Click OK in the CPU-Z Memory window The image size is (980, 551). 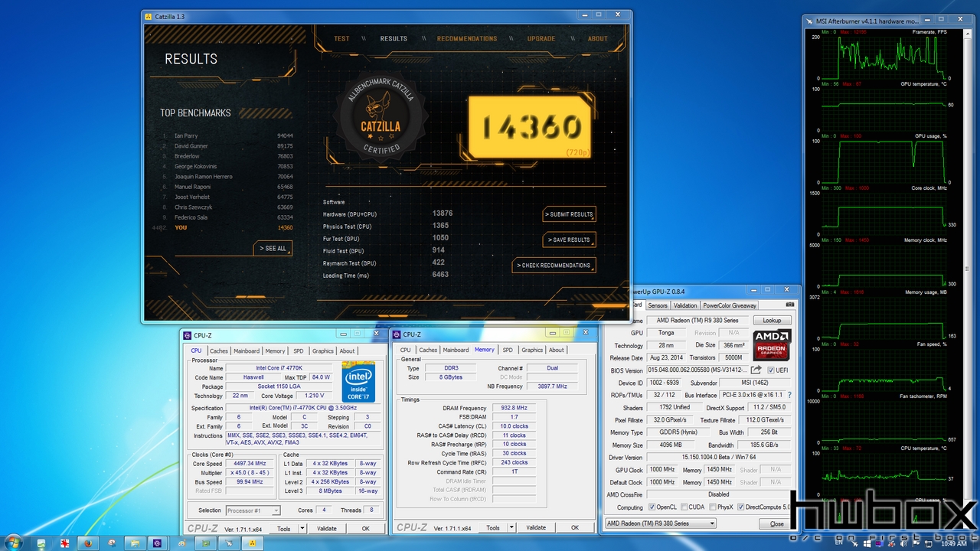[x=575, y=527]
